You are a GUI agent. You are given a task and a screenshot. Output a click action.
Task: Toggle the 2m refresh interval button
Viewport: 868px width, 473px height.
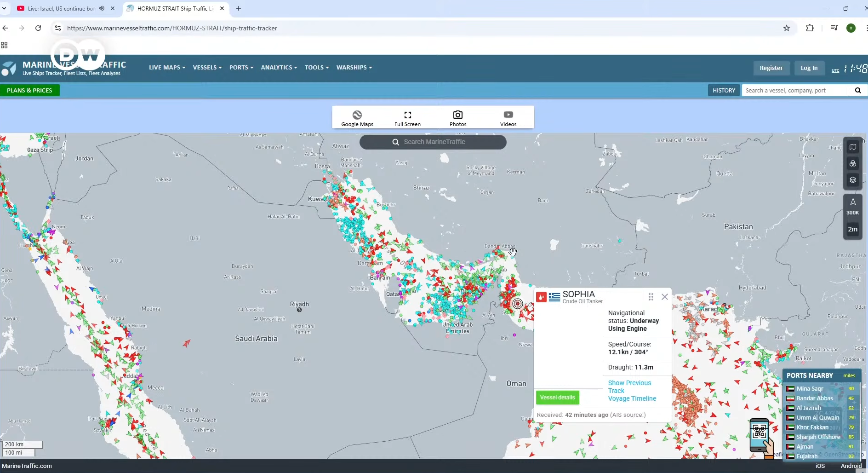tap(853, 229)
